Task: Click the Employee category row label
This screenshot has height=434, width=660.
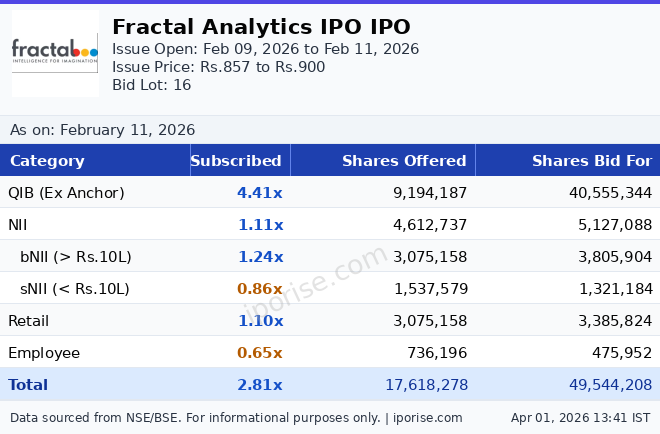Action: tap(44, 353)
